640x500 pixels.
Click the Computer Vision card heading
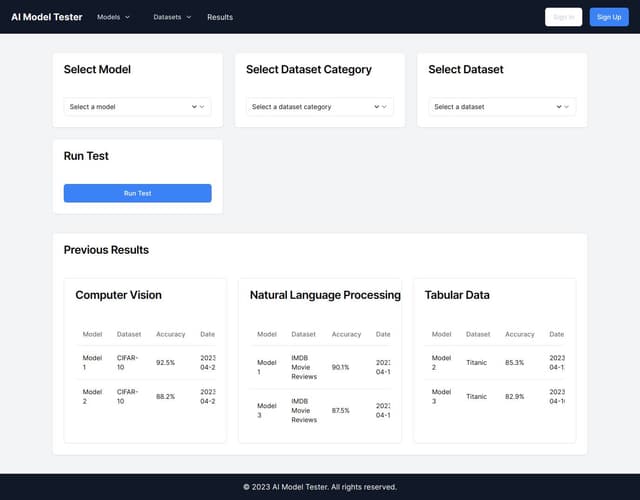[x=118, y=295]
